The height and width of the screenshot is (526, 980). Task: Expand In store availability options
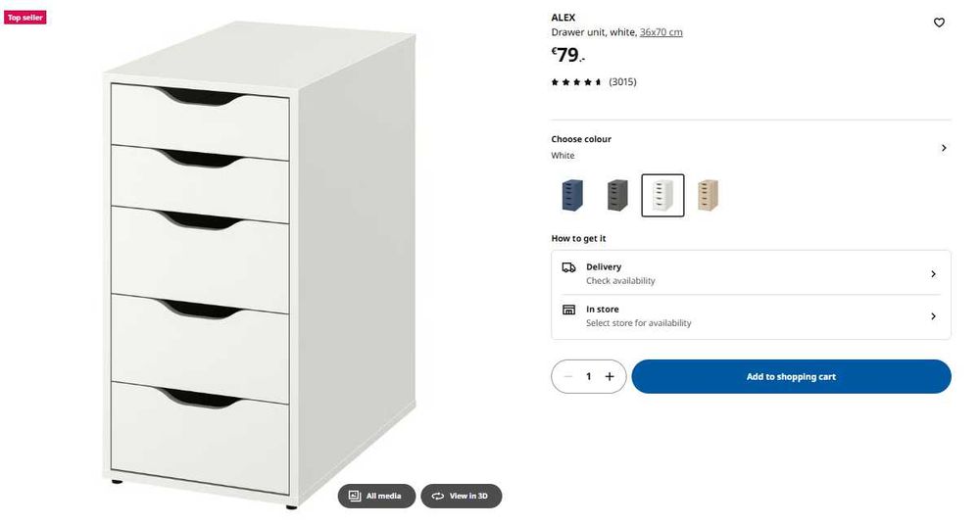933,316
